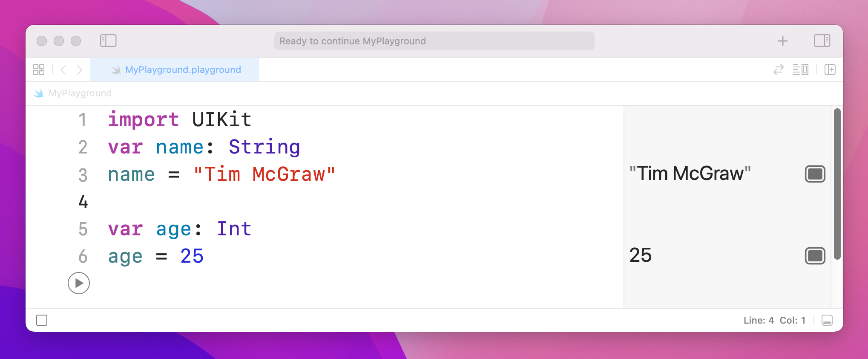Screen dimensions: 868x359
Task: Toggle the left navigator sidebar
Action: click(x=108, y=41)
